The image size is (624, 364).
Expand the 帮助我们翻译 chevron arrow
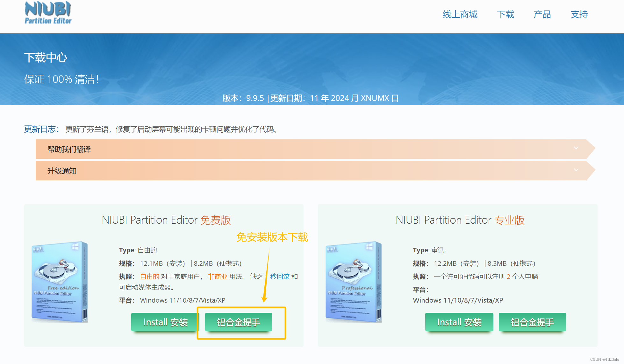576,148
